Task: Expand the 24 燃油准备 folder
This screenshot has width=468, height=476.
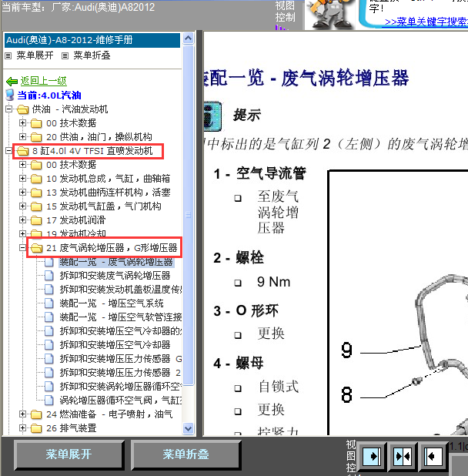Action: (22, 414)
